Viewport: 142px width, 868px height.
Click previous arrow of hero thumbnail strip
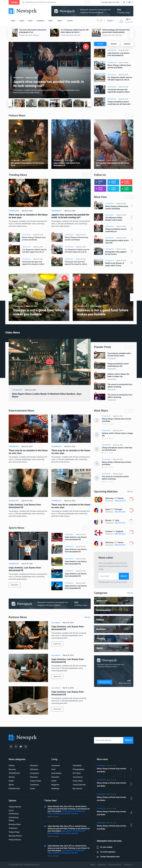click(10, 103)
